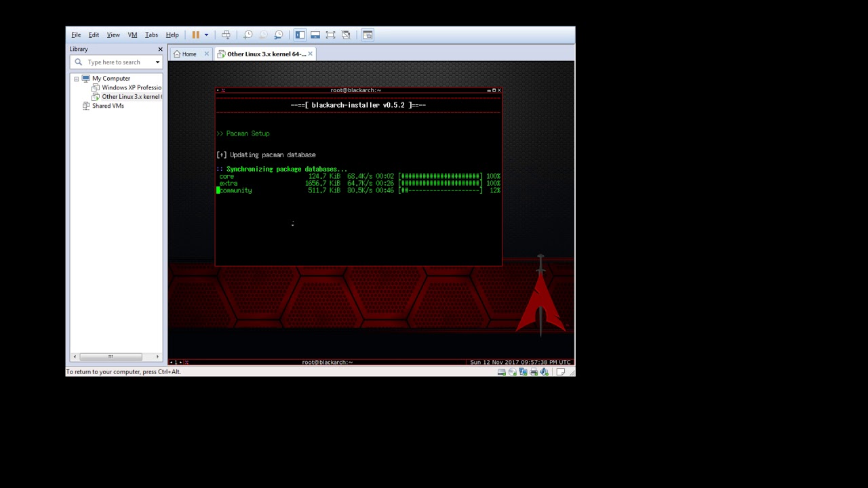Click root@blackarch in the guest taskbar
The image size is (868, 488).
[327, 362]
